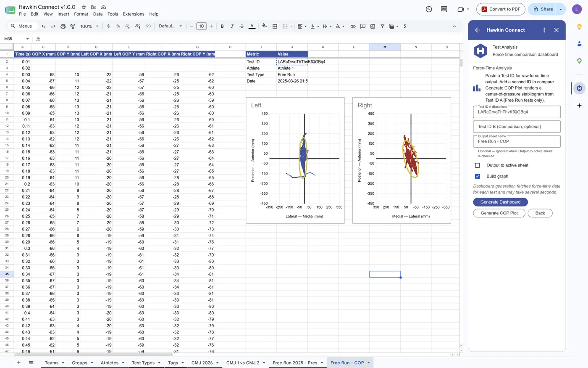Activate the paint format tool

tap(73, 26)
